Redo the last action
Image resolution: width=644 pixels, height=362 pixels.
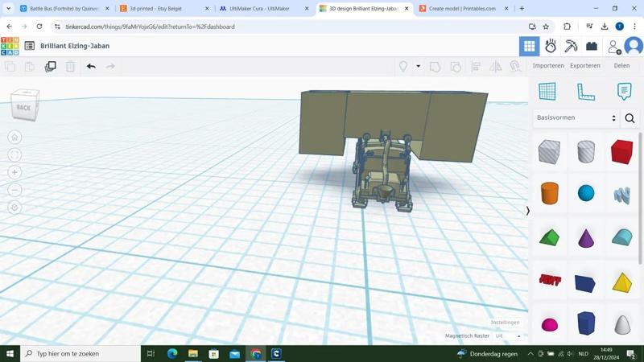click(x=110, y=67)
